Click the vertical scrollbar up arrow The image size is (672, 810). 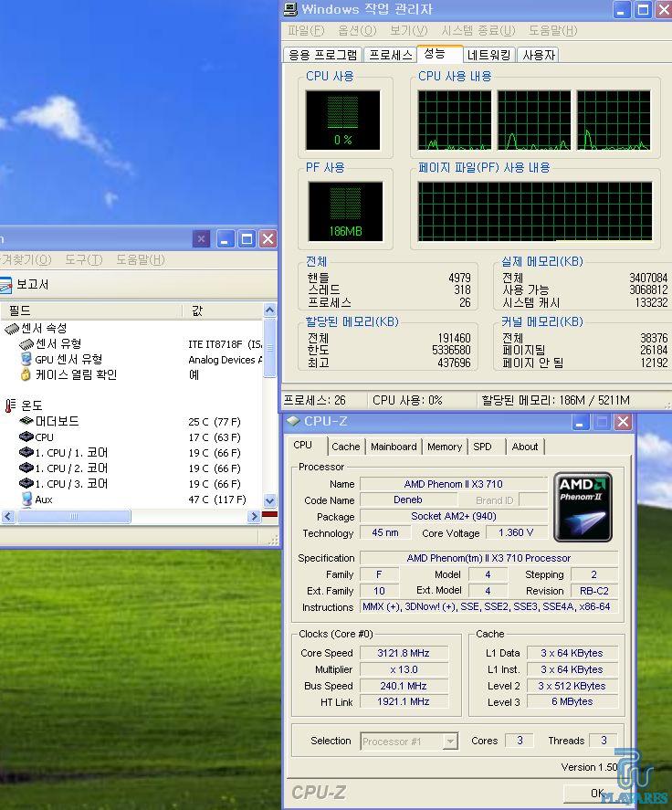click(x=269, y=310)
